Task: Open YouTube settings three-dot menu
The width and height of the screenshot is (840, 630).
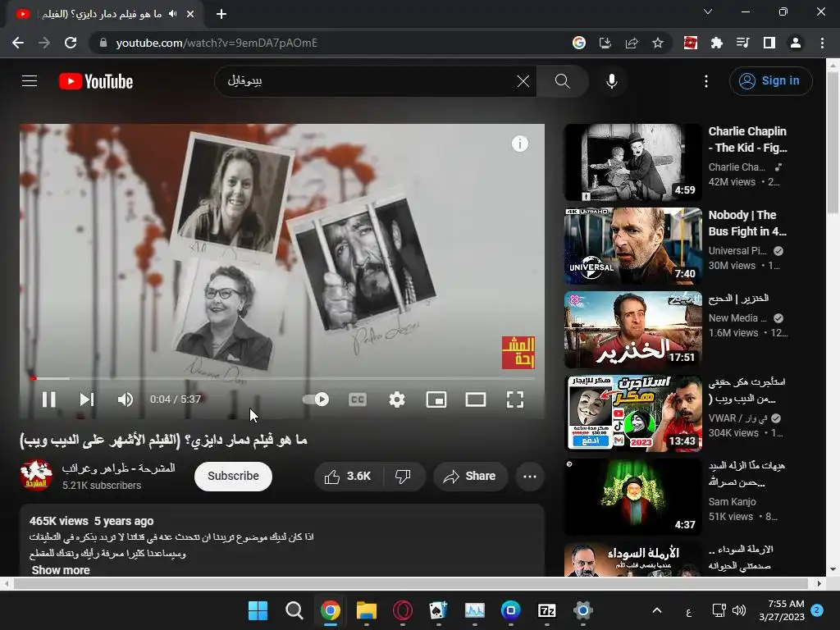Action: (706, 81)
